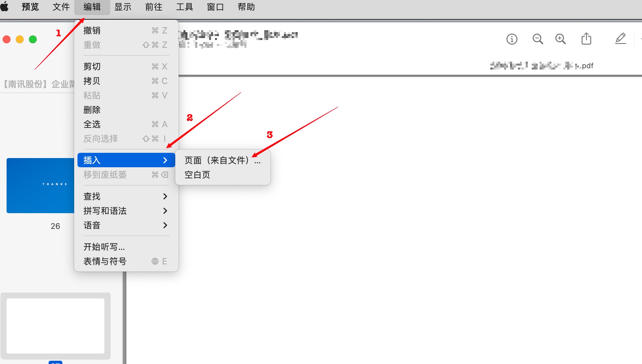Expand the 查找 submenu
This screenshot has height=364, width=642.
coord(126,196)
